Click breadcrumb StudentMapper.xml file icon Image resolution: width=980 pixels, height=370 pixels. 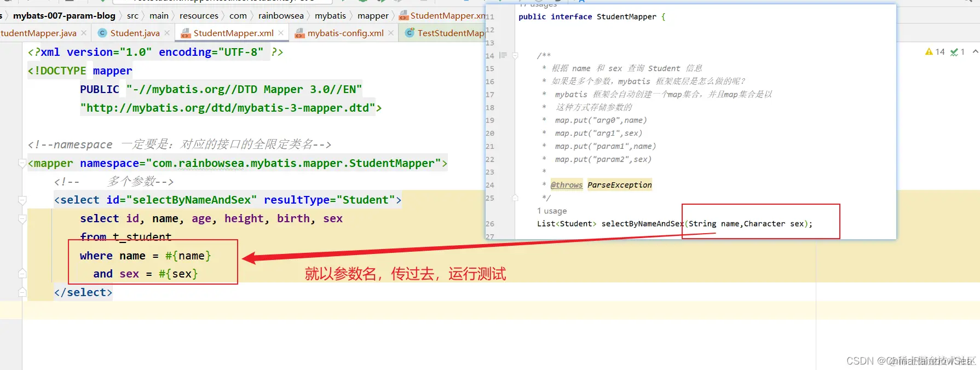[403, 15]
